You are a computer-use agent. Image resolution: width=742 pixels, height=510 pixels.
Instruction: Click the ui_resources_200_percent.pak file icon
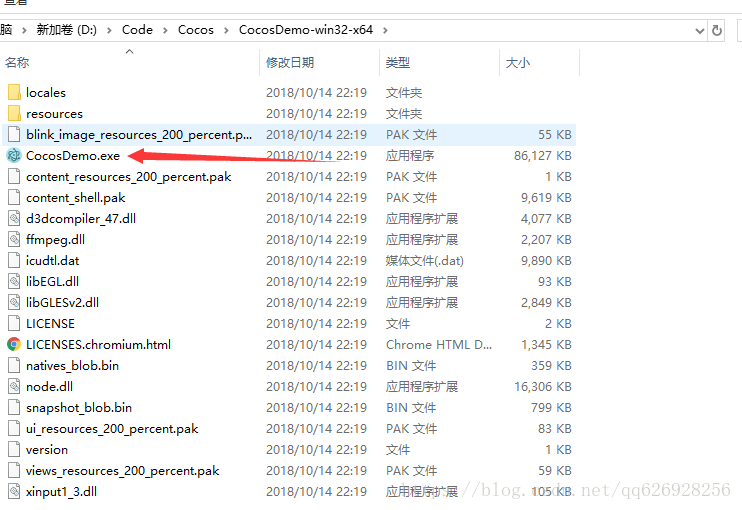14,428
